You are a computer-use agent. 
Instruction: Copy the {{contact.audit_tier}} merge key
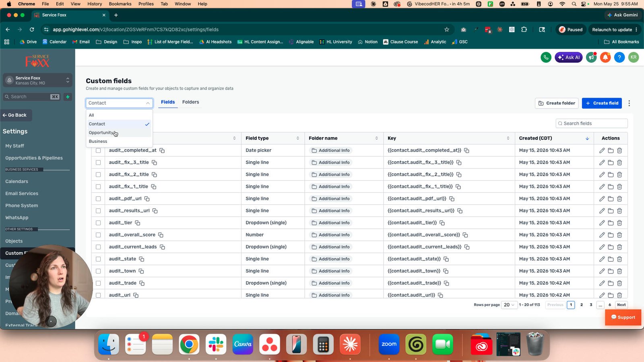442,223
